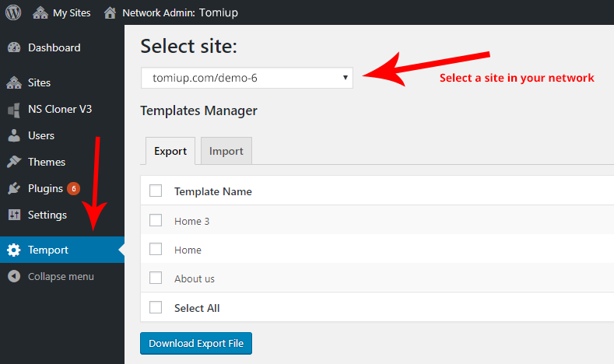Tick the Select All checkbox
This screenshot has height=364, width=614.
(156, 307)
